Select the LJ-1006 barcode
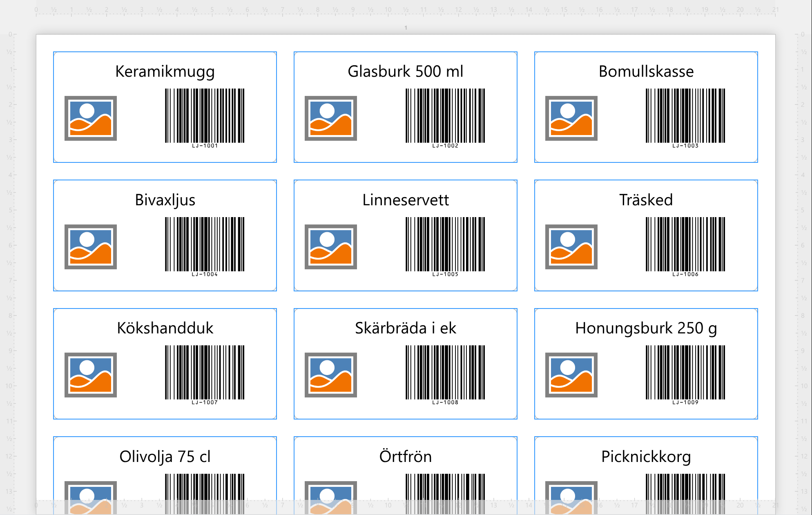The width and height of the screenshot is (812, 515). click(685, 247)
